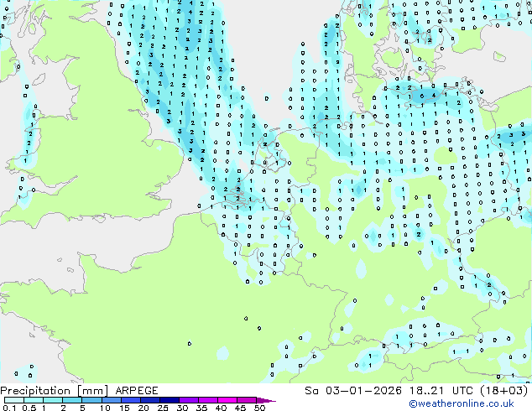This screenshot has height=411, width=532.
Task: Click the '0.5' legend scale label
Action: point(29,408)
